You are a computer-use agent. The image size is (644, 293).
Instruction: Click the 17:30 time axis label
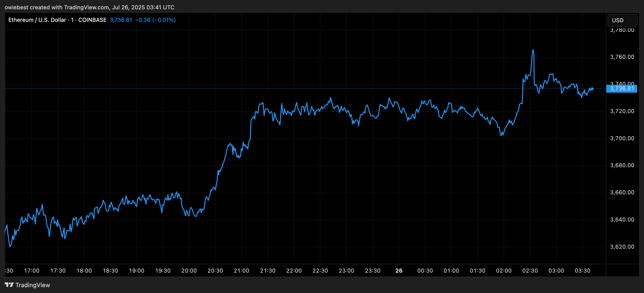click(58, 270)
